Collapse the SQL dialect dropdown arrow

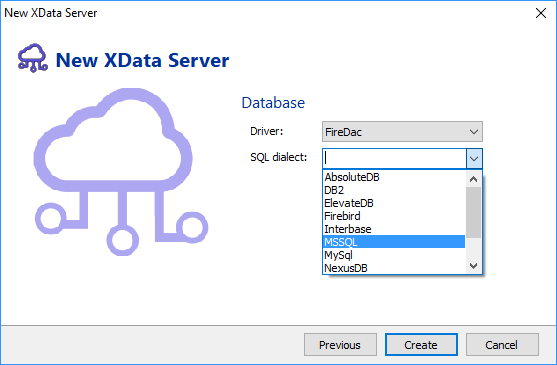pos(474,158)
